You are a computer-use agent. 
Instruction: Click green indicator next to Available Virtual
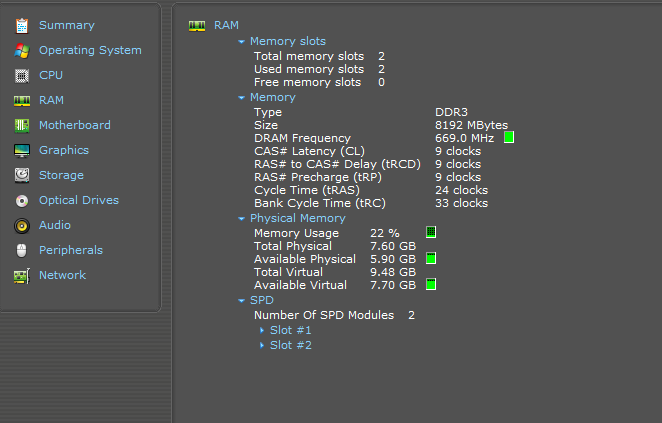click(431, 285)
